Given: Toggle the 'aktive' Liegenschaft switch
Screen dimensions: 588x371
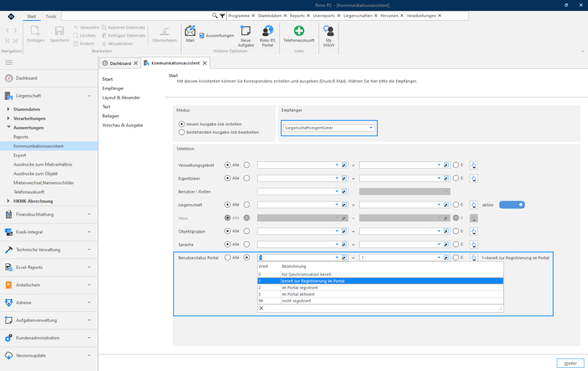Looking at the screenshot, I should click(x=512, y=204).
